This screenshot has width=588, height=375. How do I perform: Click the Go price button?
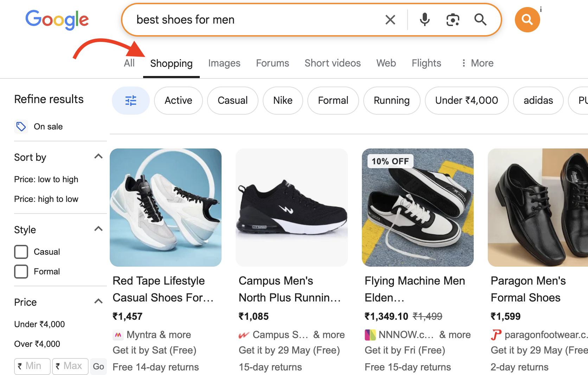[x=98, y=367]
